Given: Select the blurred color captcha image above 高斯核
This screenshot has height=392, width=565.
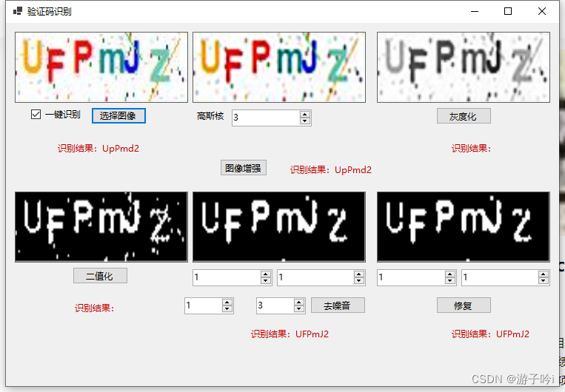Looking at the screenshot, I should coord(279,67).
